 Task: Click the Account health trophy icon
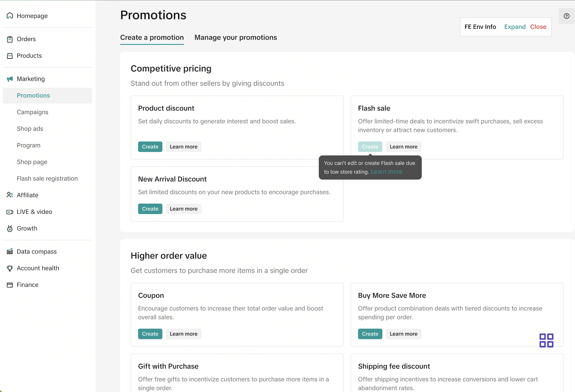point(10,268)
